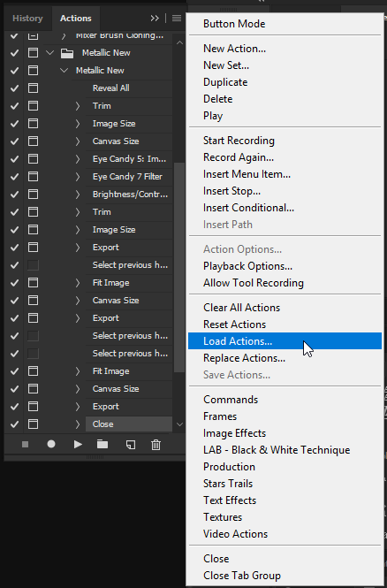Select the Eye Candy 7 Filter step
The height and width of the screenshot is (588, 387).
click(127, 177)
